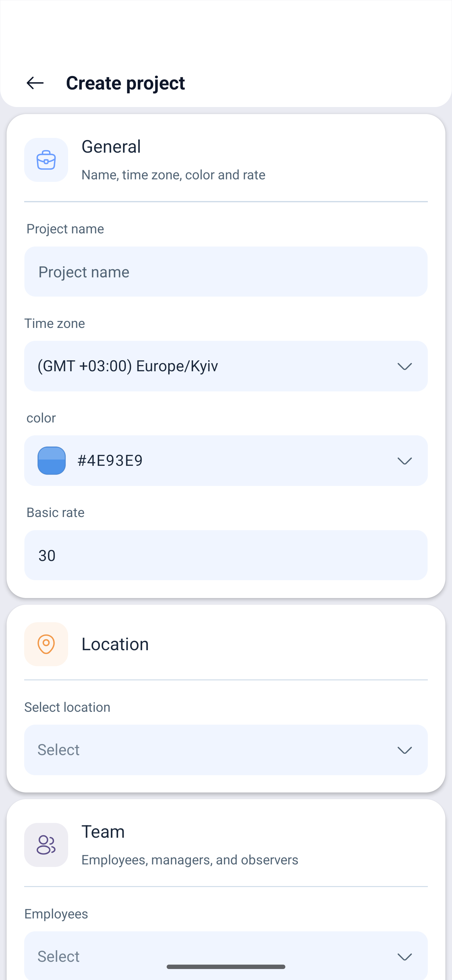Tap the General section heading

coord(111,146)
